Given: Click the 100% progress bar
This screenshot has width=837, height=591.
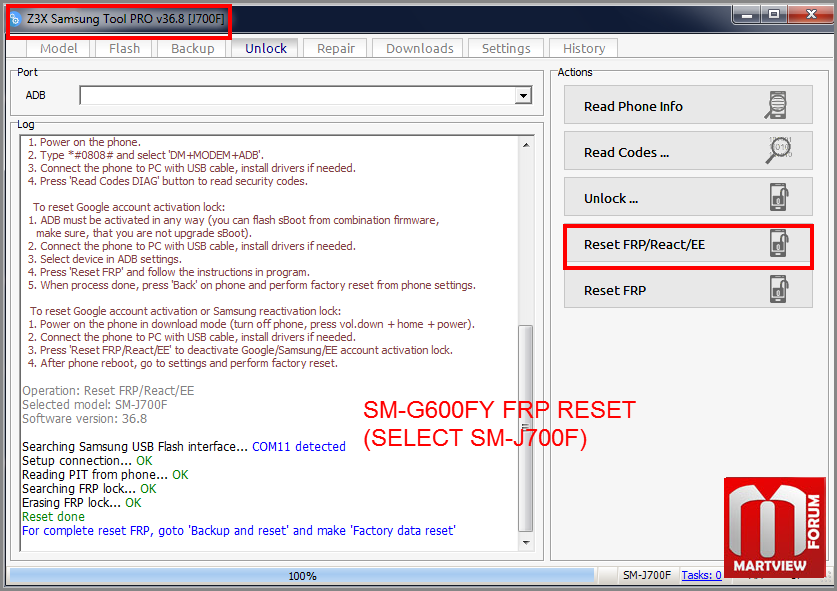Looking at the screenshot, I should pos(302,576).
